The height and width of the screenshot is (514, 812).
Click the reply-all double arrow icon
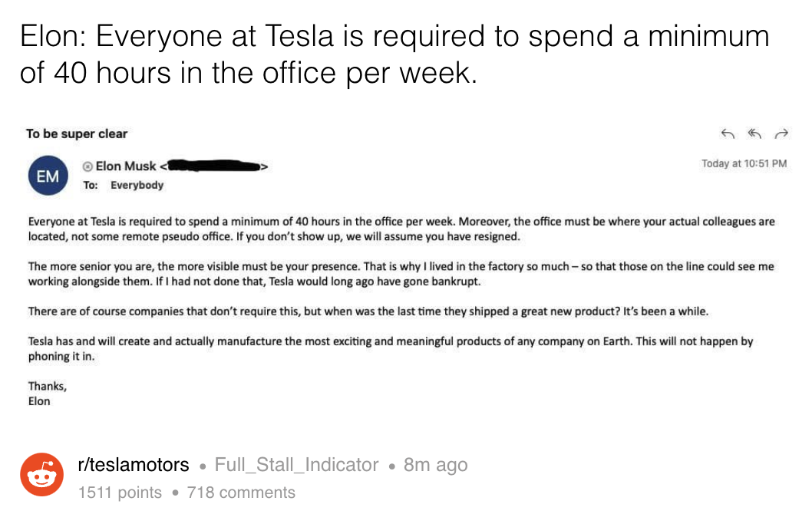[754, 134]
